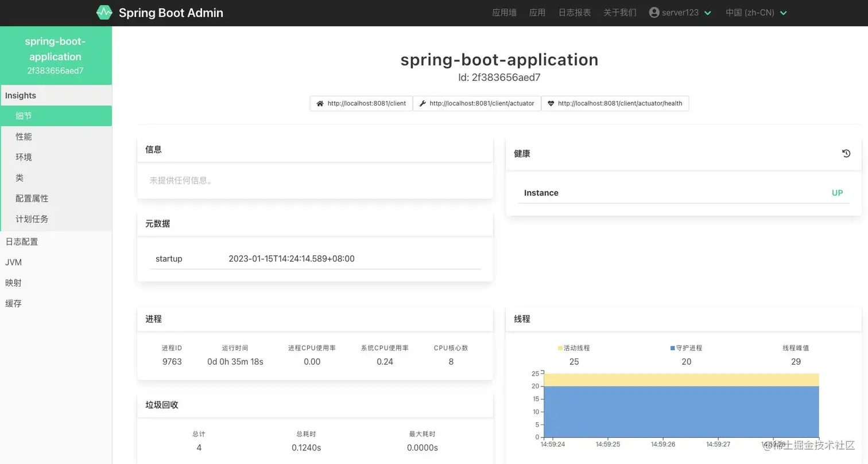Open JVM in the sidebar
This screenshot has height=464, width=868.
[x=56, y=262]
